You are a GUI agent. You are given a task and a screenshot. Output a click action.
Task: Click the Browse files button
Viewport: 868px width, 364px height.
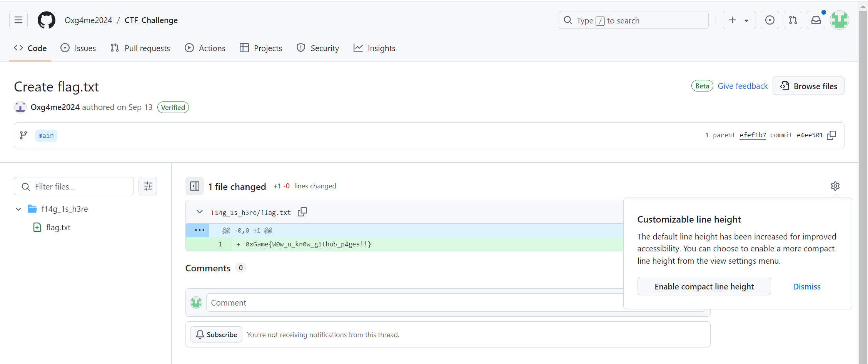(x=808, y=86)
